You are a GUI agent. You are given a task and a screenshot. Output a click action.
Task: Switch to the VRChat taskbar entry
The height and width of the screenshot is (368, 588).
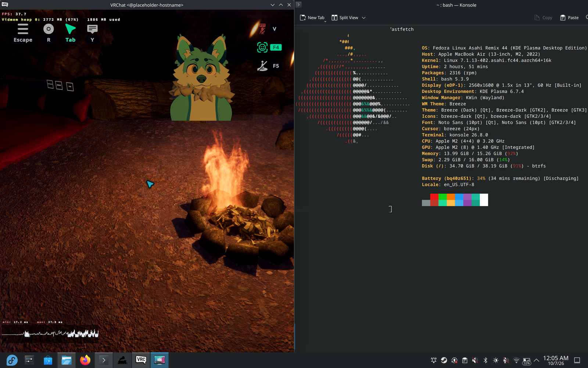coord(141,360)
